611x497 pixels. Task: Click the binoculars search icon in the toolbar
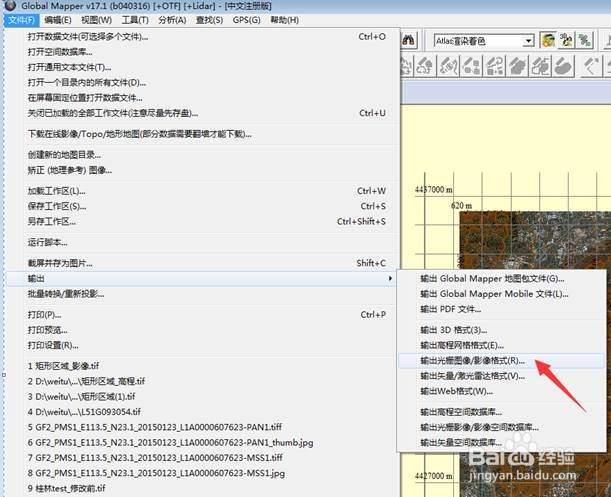pyautogui.click(x=408, y=40)
